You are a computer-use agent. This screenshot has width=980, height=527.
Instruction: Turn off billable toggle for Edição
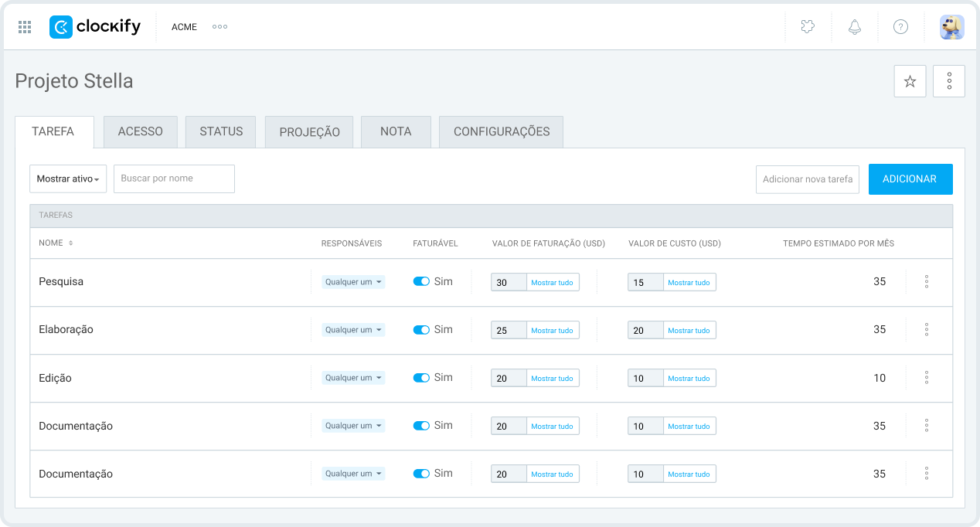pyautogui.click(x=421, y=378)
